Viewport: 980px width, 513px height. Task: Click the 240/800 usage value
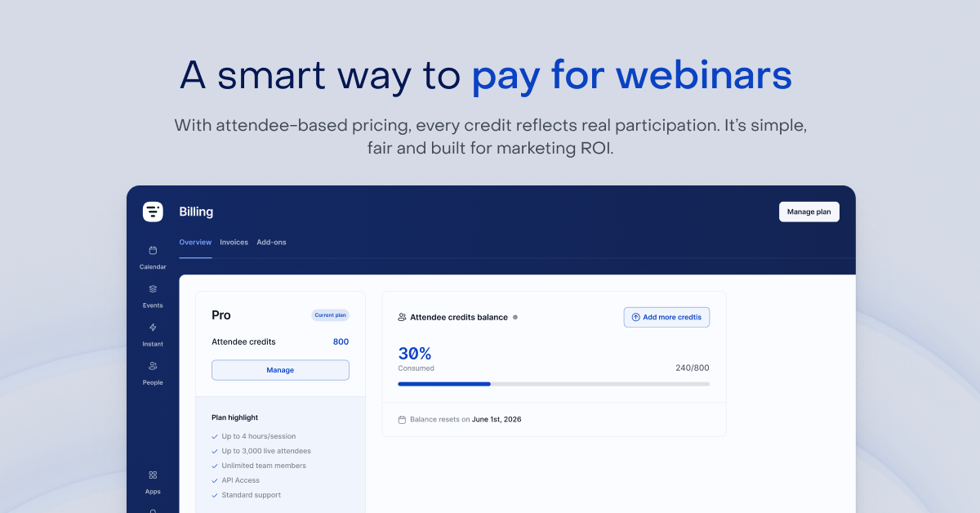[692, 368]
